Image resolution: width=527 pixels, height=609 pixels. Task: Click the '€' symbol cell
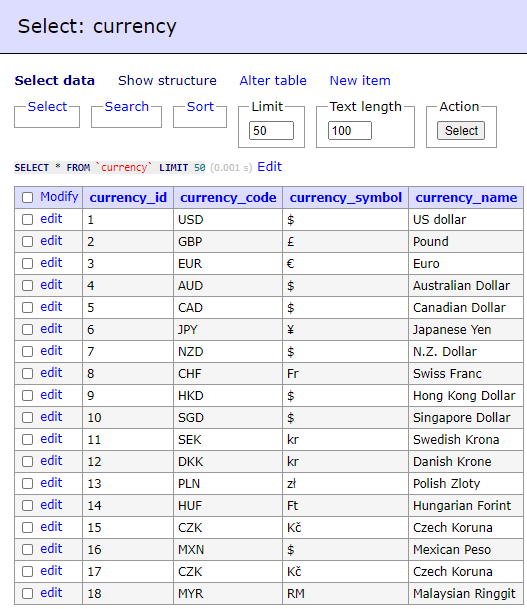pyautogui.click(x=346, y=264)
